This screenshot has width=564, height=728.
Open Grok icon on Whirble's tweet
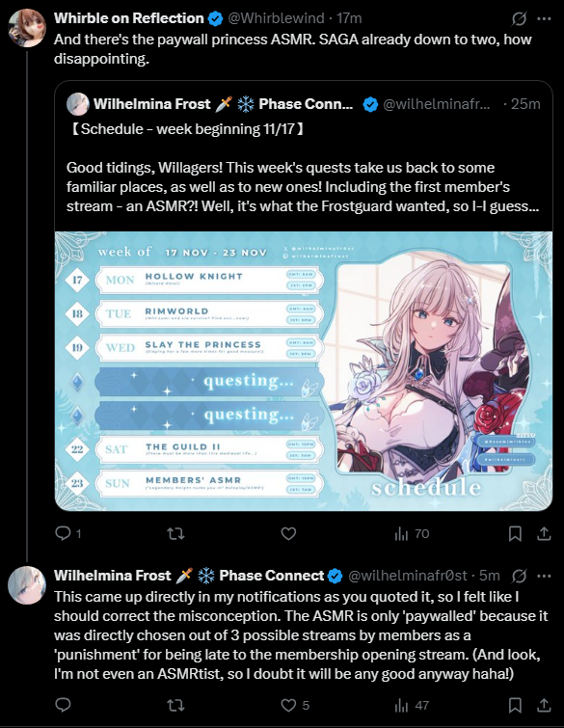pos(519,18)
